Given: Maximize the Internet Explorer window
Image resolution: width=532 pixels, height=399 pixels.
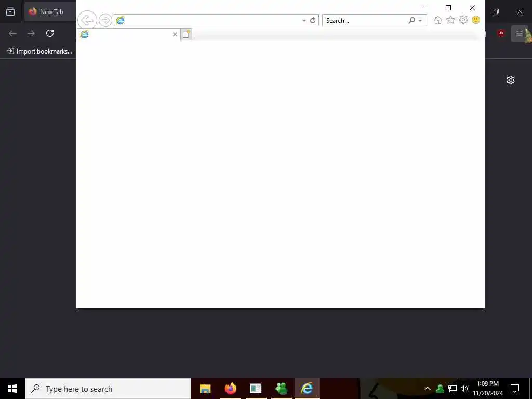Looking at the screenshot, I should click(448, 8).
